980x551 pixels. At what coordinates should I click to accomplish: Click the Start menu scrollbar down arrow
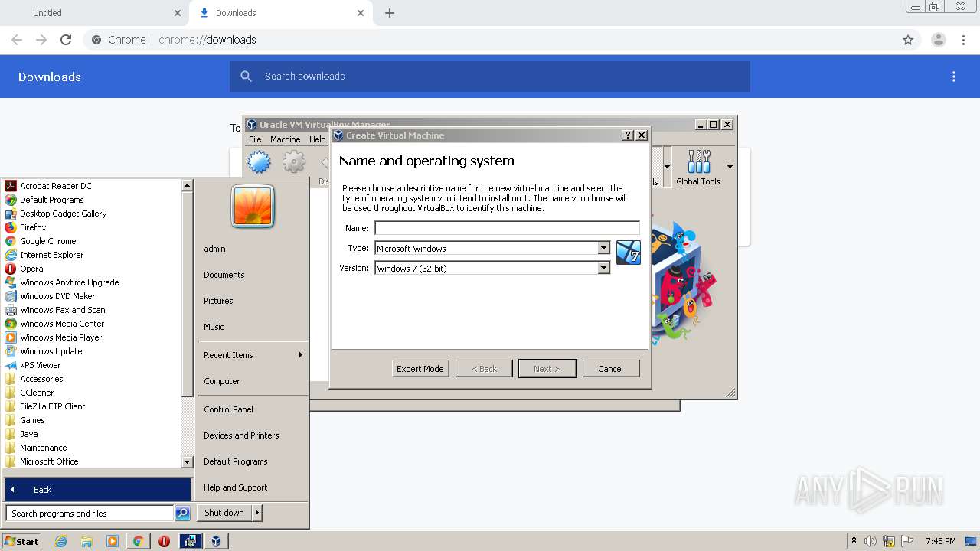point(187,462)
